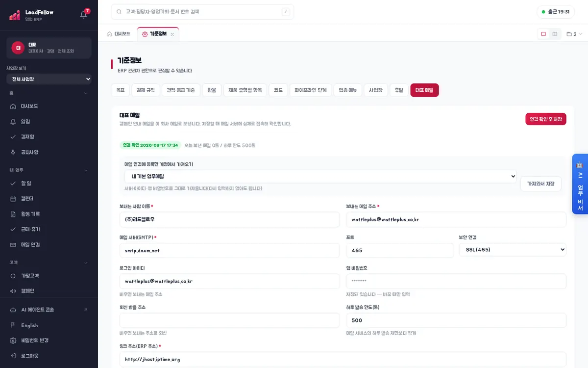This screenshot has height=368, width=588.
Task: Edit the 보내는 메일 주소 field
Action: [x=456, y=219]
